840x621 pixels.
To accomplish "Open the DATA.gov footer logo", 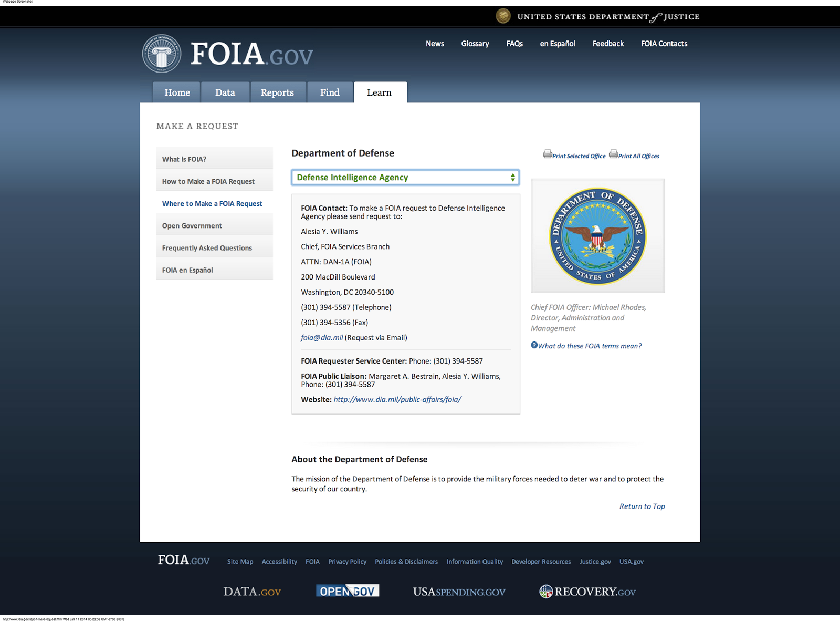I will click(252, 592).
